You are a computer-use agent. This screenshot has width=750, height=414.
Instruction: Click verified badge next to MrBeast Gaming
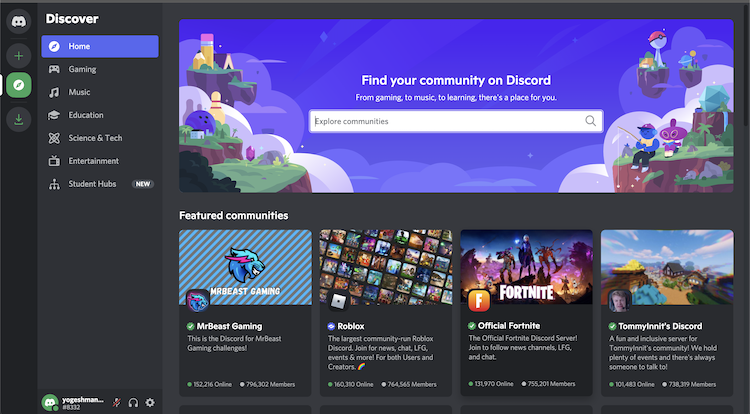(x=191, y=326)
